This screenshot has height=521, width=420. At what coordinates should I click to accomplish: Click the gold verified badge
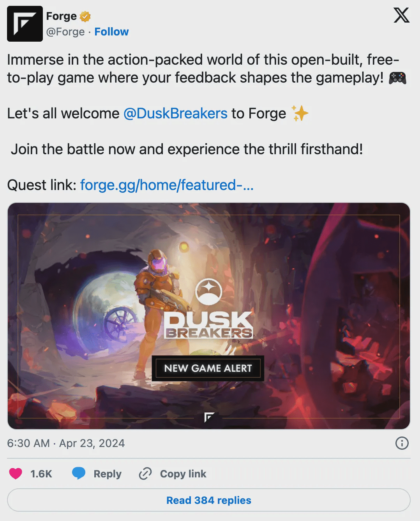[x=85, y=16]
